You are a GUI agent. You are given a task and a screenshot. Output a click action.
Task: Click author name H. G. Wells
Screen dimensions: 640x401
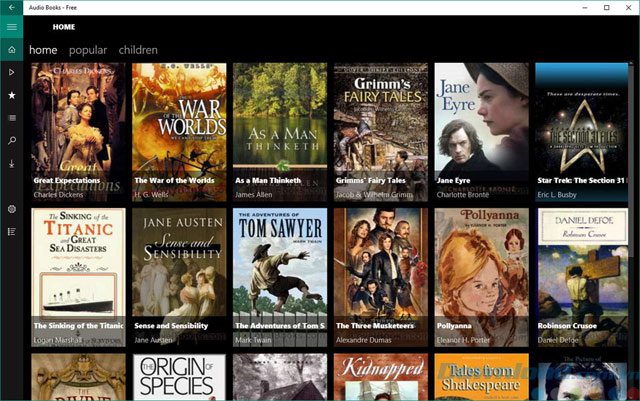tap(151, 195)
